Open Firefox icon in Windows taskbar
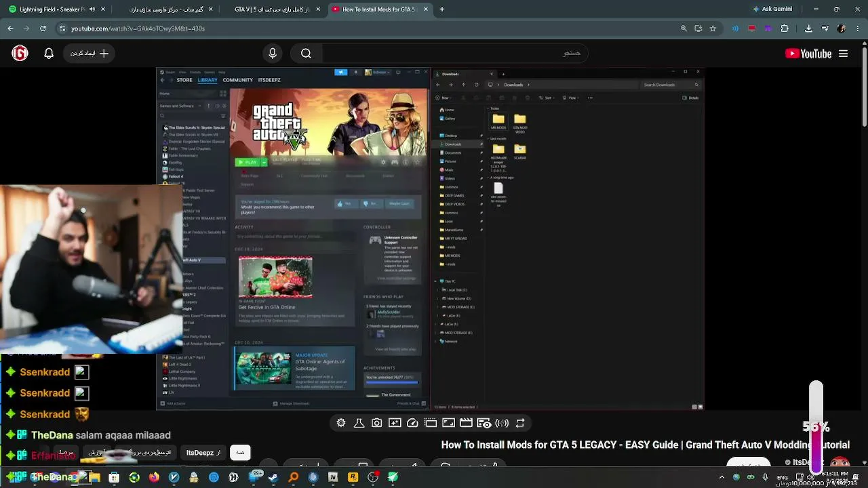868x488 pixels. click(154, 477)
